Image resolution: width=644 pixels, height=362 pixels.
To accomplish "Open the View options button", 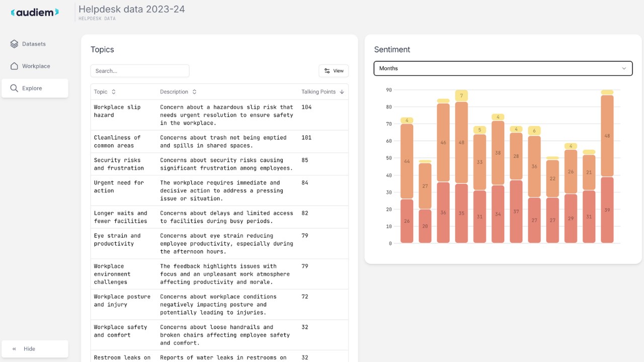I will tap(334, 71).
